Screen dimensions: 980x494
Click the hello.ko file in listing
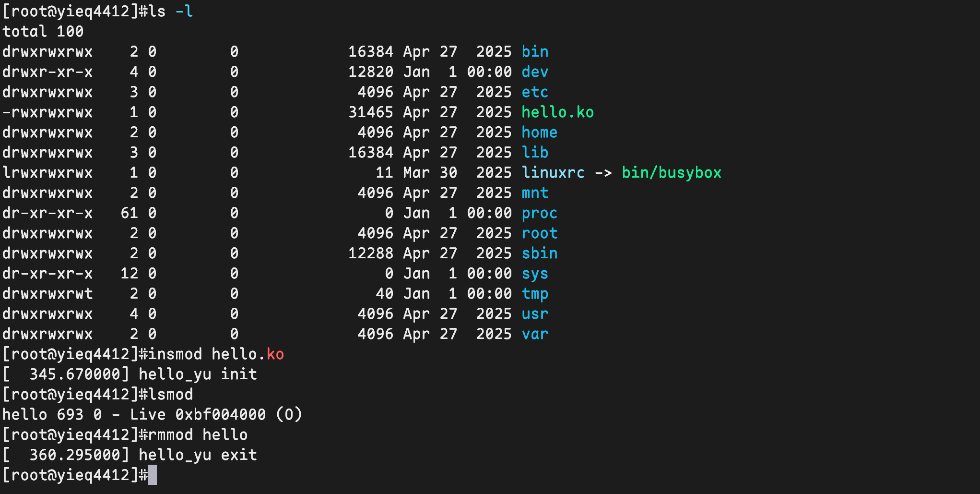tap(557, 112)
